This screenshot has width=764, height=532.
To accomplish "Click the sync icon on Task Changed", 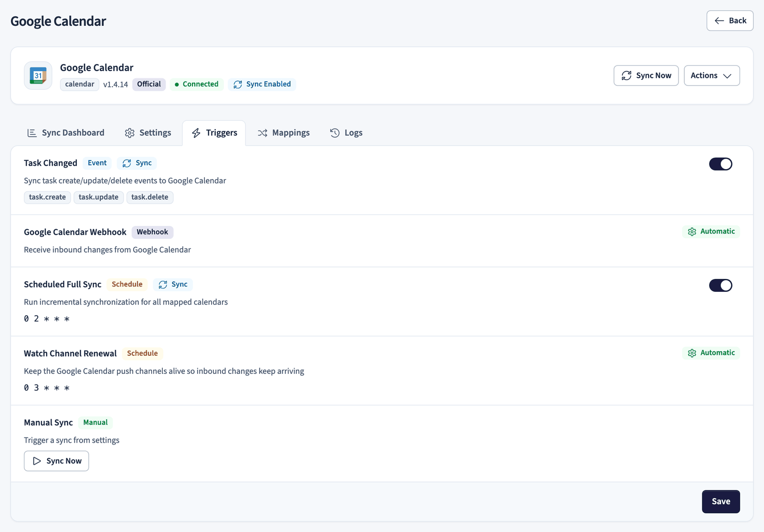I will pyautogui.click(x=127, y=163).
